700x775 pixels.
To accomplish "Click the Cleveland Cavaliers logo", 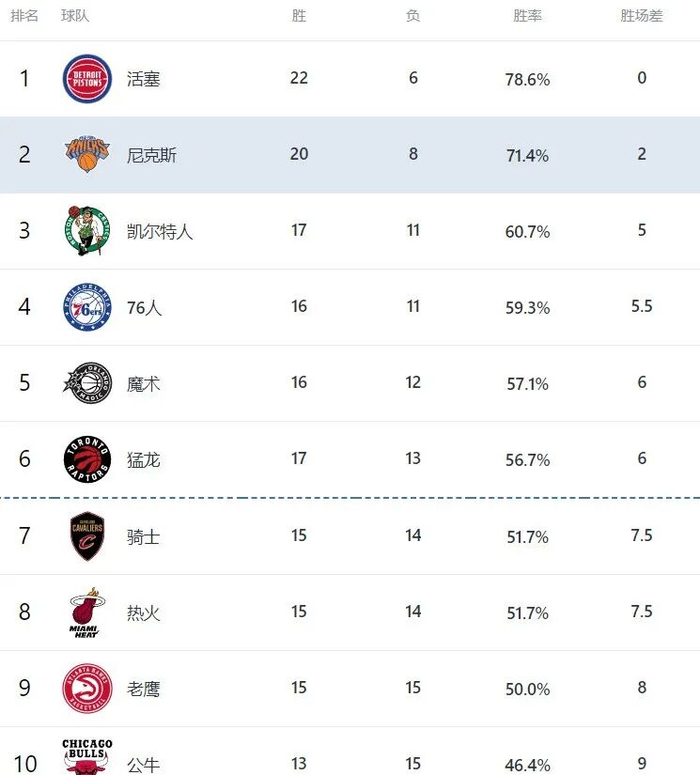I will (87, 536).
